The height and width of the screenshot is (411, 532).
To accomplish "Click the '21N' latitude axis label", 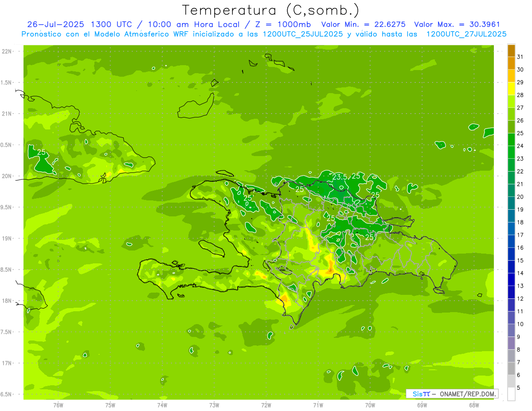I will click(6, 114).
